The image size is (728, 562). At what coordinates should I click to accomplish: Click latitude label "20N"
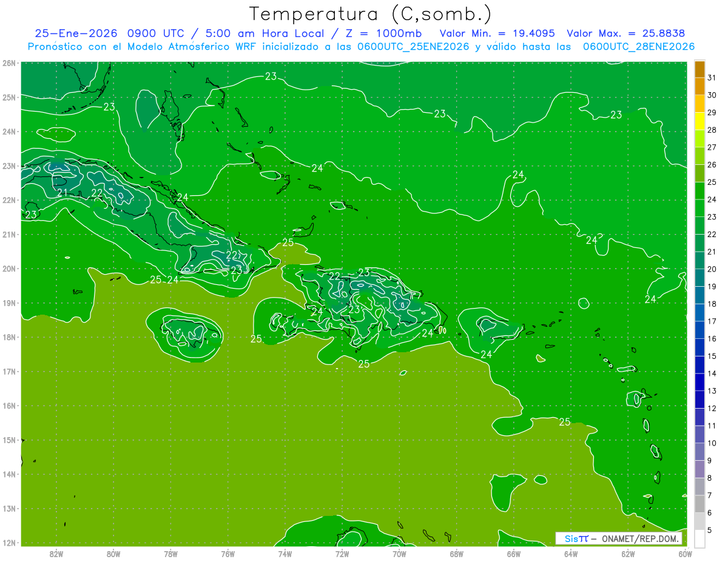[x=8, y=269]
